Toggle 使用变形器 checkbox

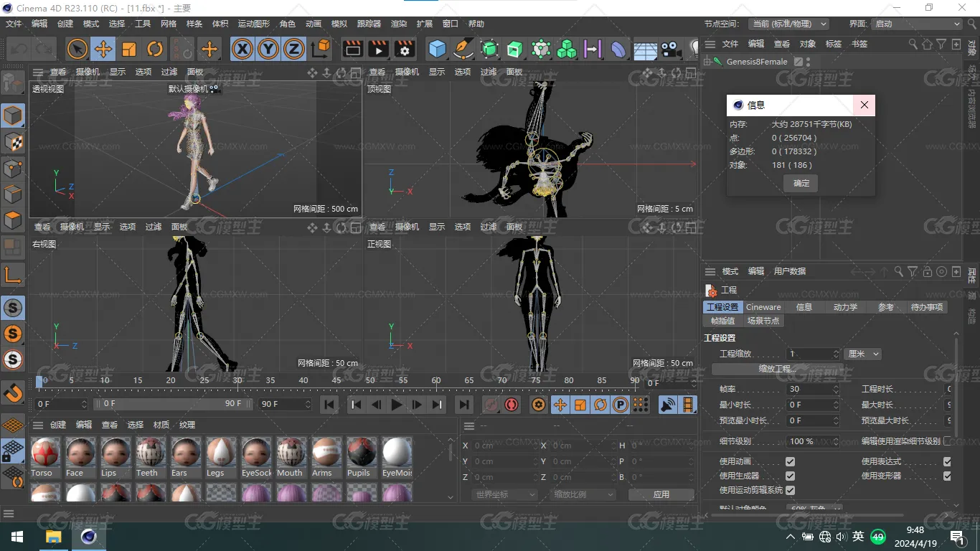[947, 476]
